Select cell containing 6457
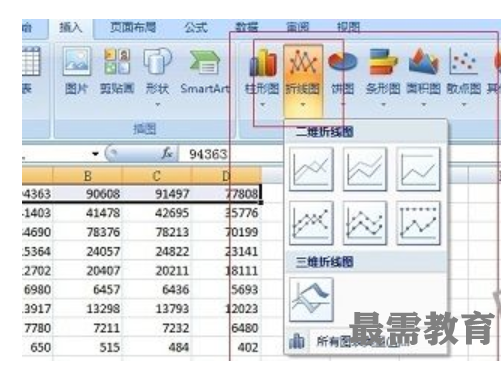501x368 pixels. 87,290
